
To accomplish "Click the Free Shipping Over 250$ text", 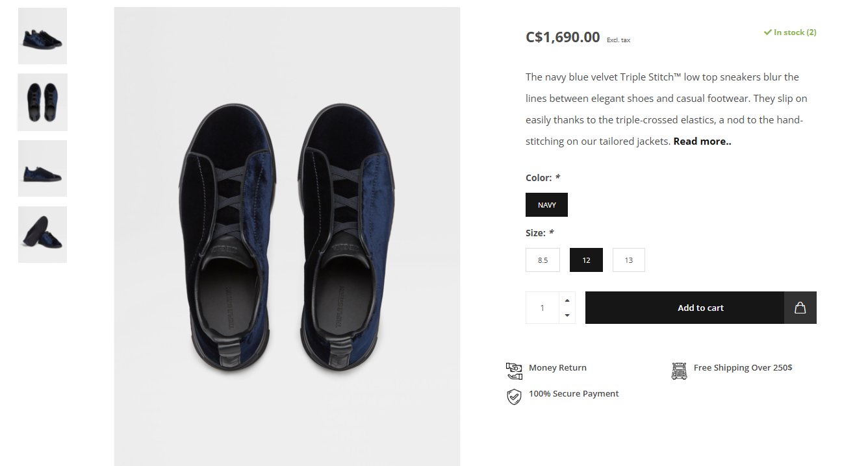I will (x=743, y=368).
